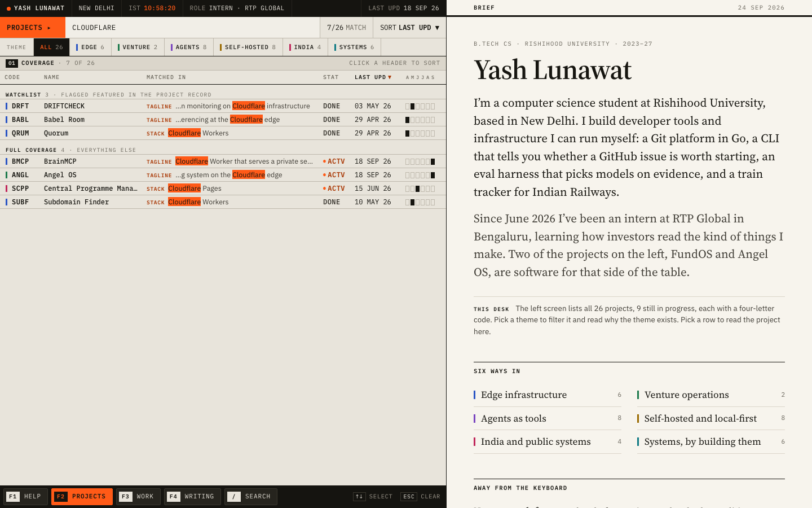Filter by the VENTURE theme tab

[x=138, y=47]
